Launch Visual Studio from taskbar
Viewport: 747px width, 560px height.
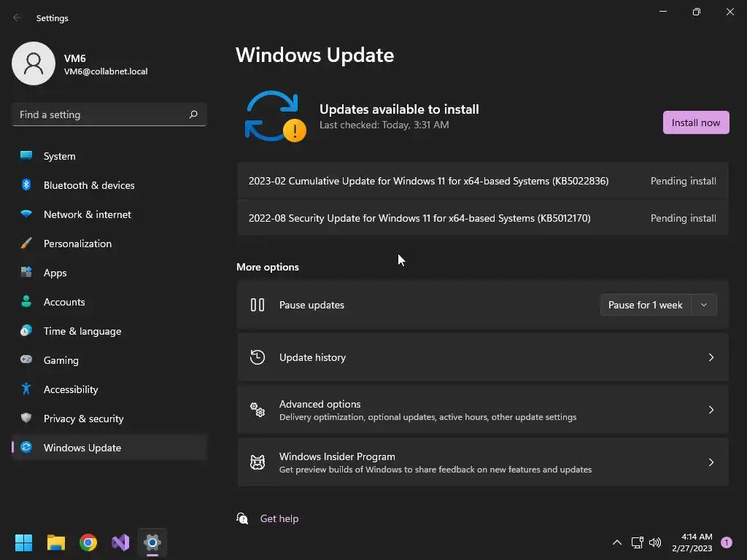pos(120,542)
